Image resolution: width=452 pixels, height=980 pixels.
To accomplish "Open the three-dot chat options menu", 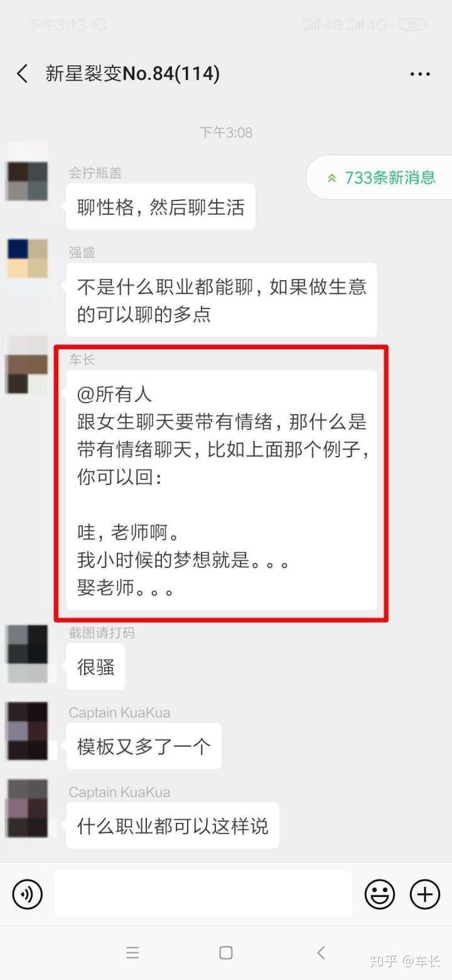I will (420, 74).
